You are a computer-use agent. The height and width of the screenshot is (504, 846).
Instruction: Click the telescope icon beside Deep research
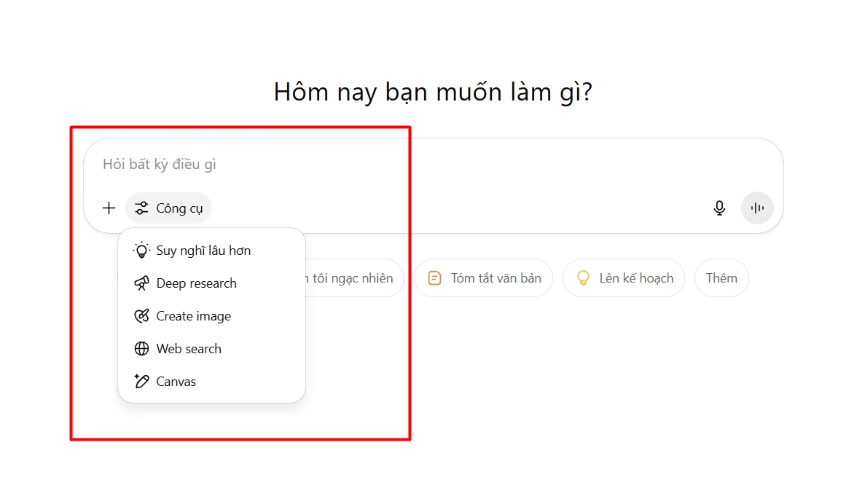pyautogui.click(x=141, y=283)
